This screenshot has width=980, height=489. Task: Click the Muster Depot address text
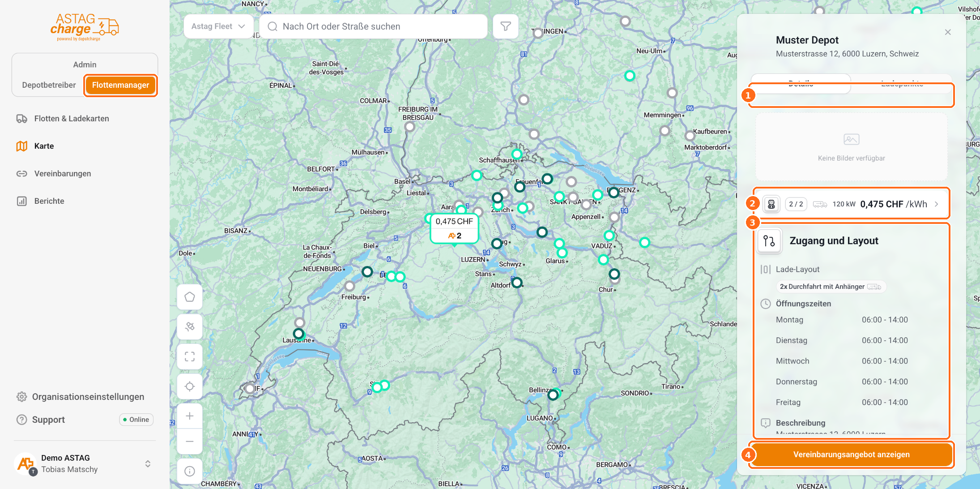(847, 54)
